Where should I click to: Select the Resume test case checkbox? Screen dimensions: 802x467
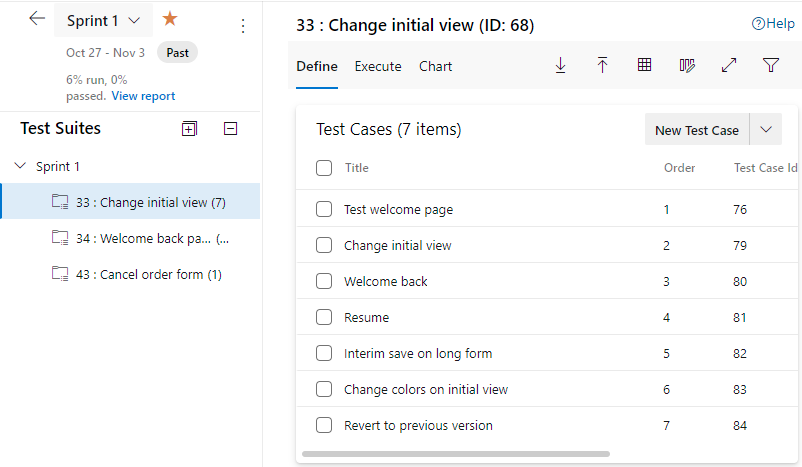tap(324, 318)
